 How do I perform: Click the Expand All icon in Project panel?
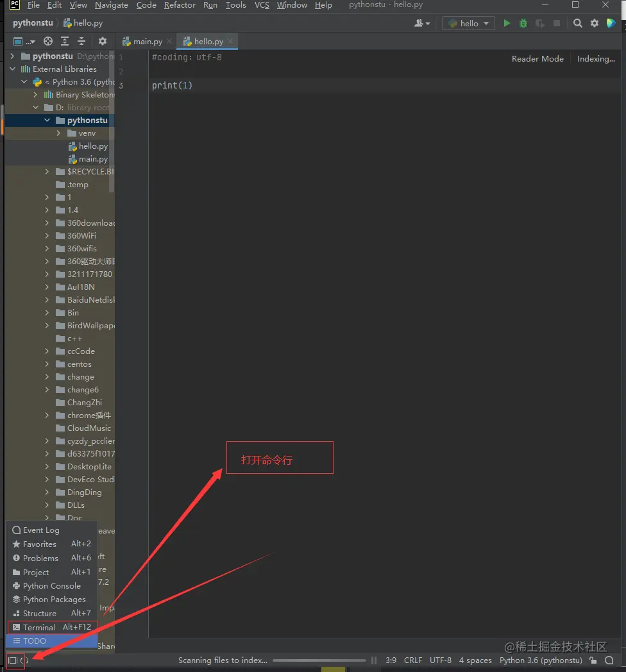[65, 41]
